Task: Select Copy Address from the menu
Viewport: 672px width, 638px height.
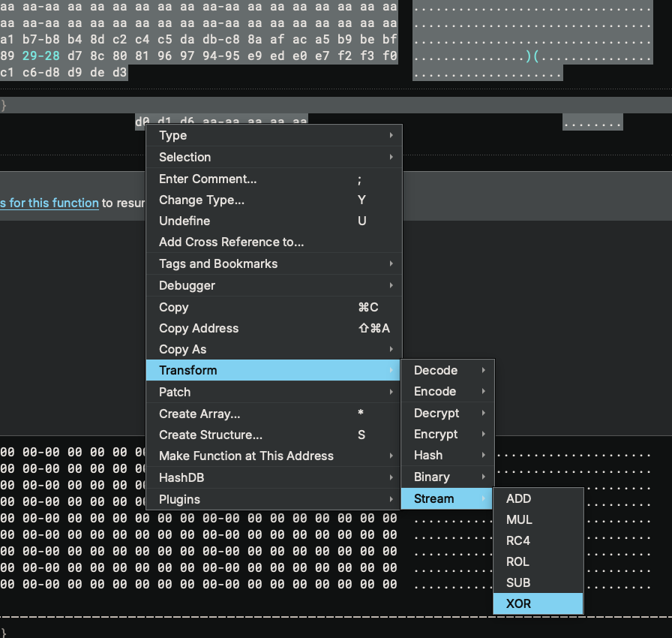Action: pos(198,328)
